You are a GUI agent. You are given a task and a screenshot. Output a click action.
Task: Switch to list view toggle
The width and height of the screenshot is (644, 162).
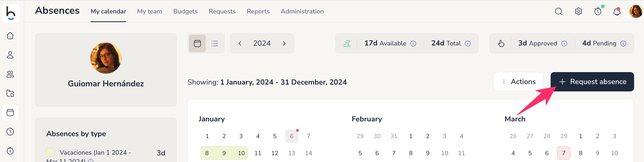(x=215, y=43)
